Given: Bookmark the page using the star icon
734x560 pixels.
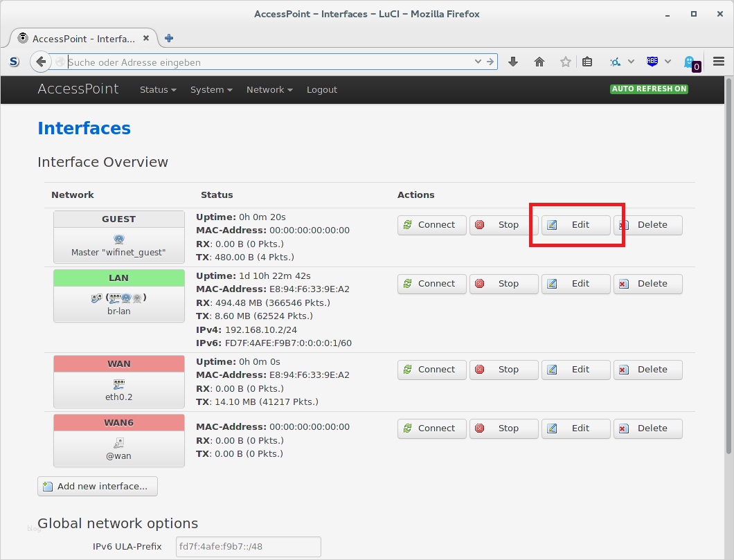Looking at the screenshot, I should tap(565, 62).
